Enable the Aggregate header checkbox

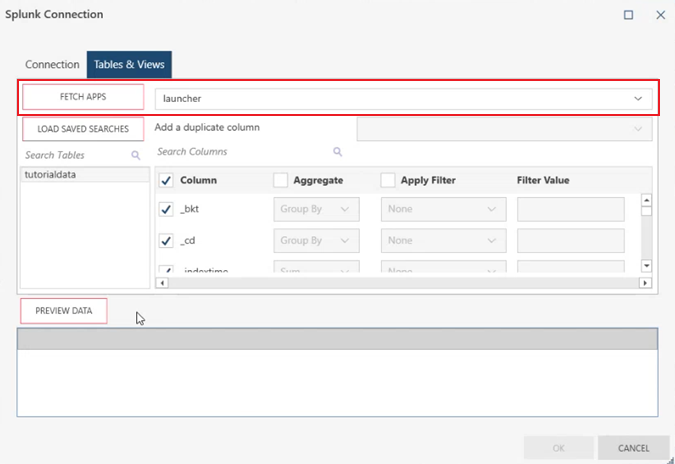coord(281,180)
